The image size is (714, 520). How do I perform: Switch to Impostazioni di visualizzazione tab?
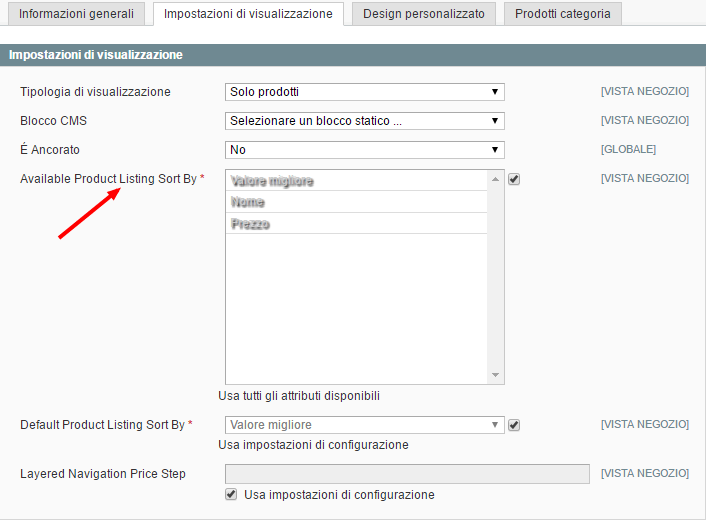[x=248, y=14]
